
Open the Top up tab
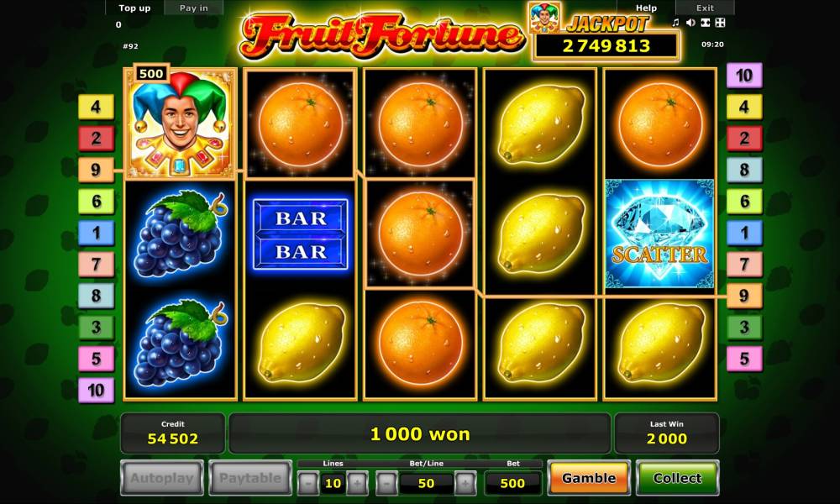(x=134, y=8)
